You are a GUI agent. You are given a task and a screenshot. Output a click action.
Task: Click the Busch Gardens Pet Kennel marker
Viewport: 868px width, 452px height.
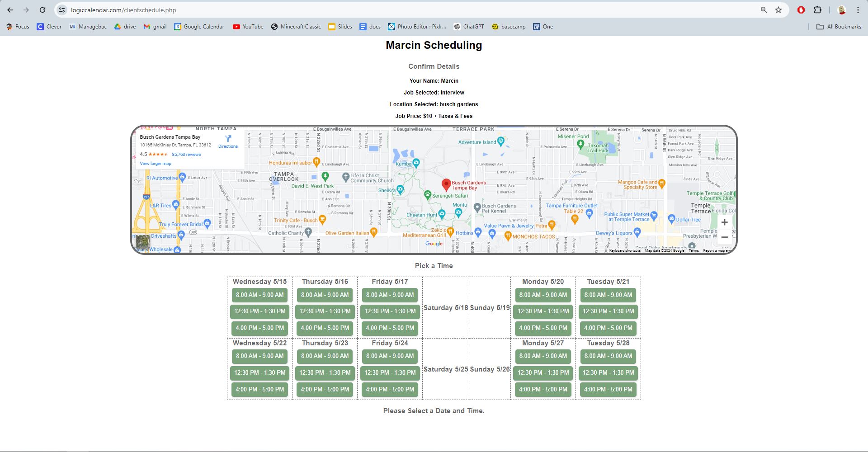point(477,207)
